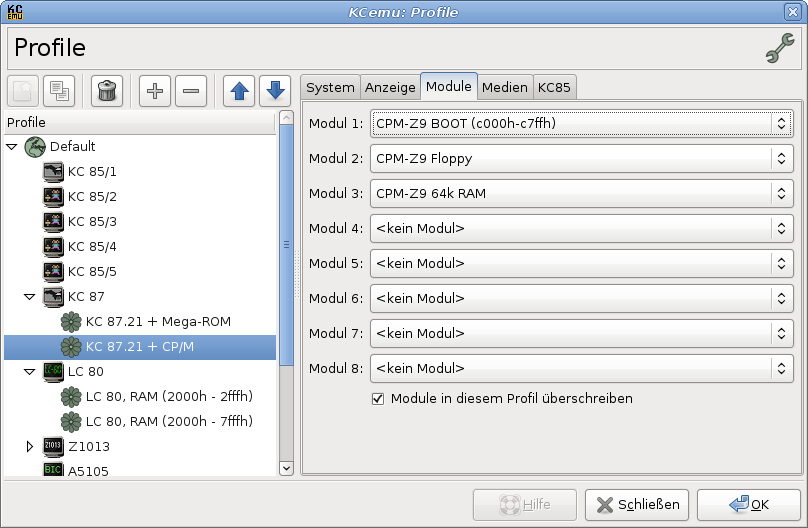The height and width of the screenshot is (528, 808).
Task: Collapse the KC 87 tree node
Action: [x=29, y=297]
